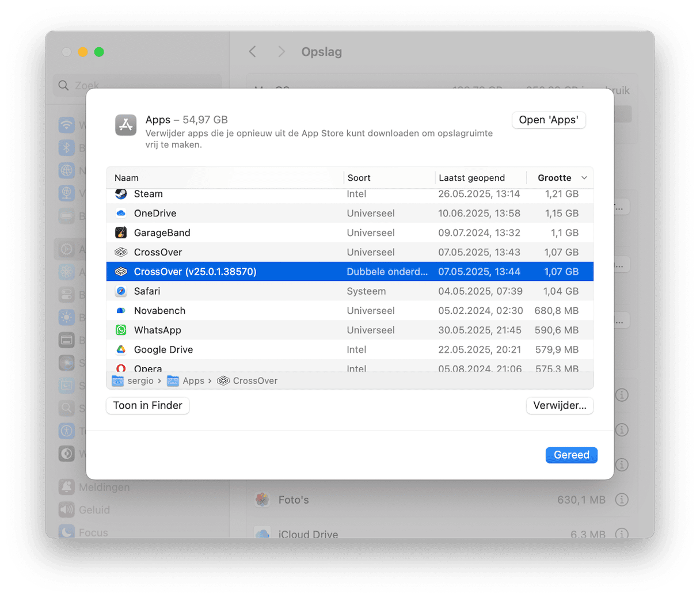Click 'Apps' in the path bar
This screenshot has width=700, height=598.
[x=193, y=381]
